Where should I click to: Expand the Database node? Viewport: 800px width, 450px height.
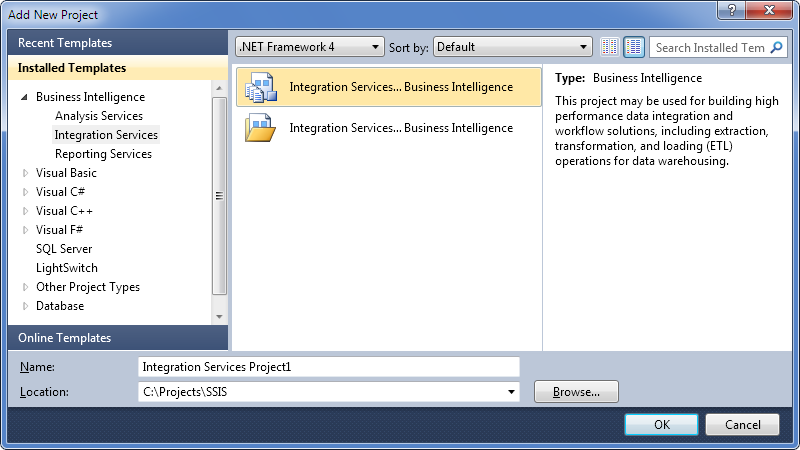(x=25, y=306)
